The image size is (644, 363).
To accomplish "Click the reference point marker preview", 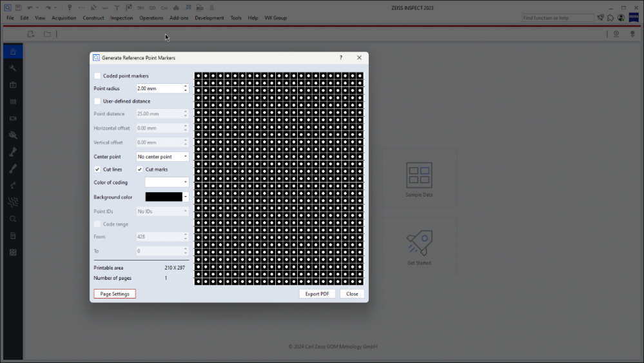I will 279,179.
